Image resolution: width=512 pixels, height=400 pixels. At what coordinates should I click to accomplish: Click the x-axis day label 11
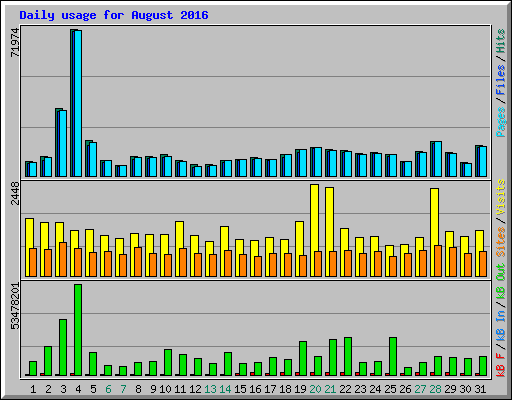pos(180,389)
